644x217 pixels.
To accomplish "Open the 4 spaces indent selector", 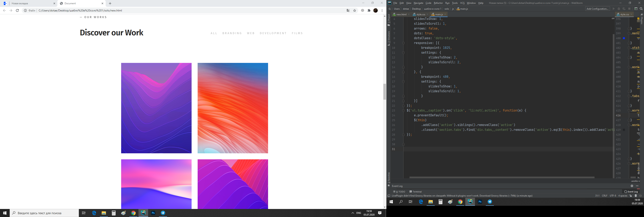I will click(623, 196).
